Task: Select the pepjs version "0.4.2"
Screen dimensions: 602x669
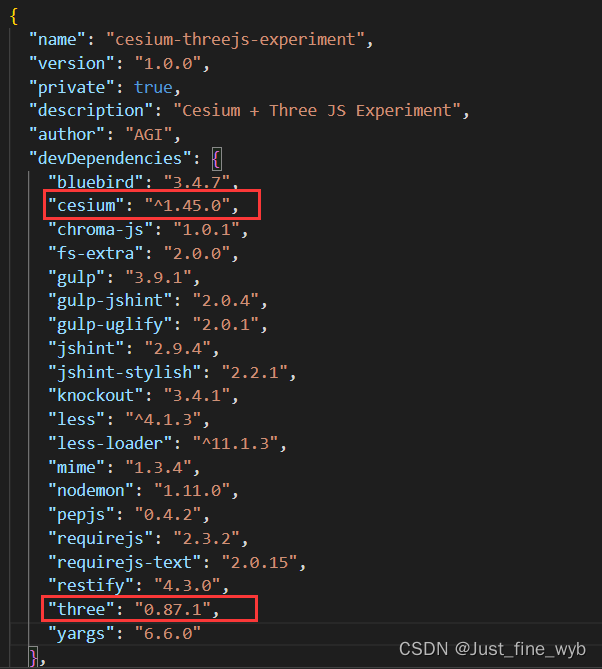Action: [168, 515]
